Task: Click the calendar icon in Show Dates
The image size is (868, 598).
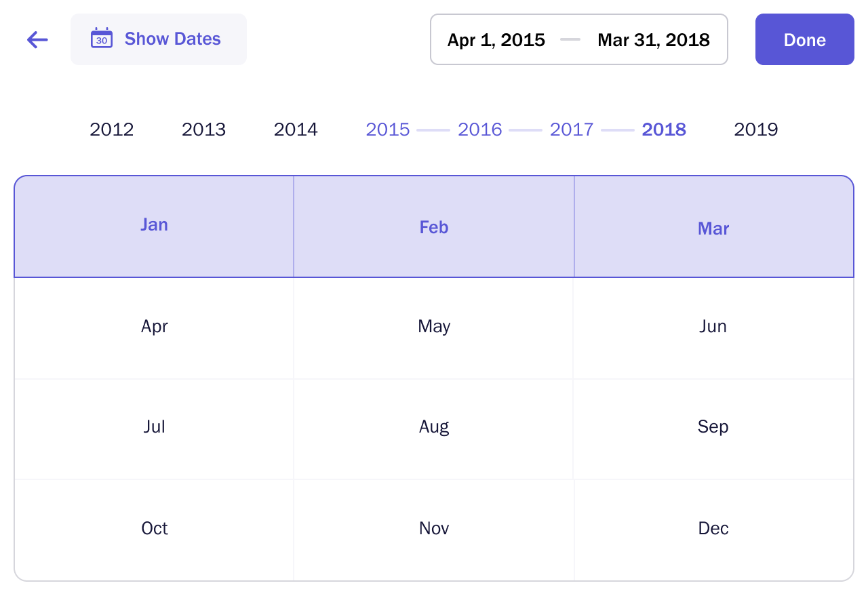Action: [102, 39]
